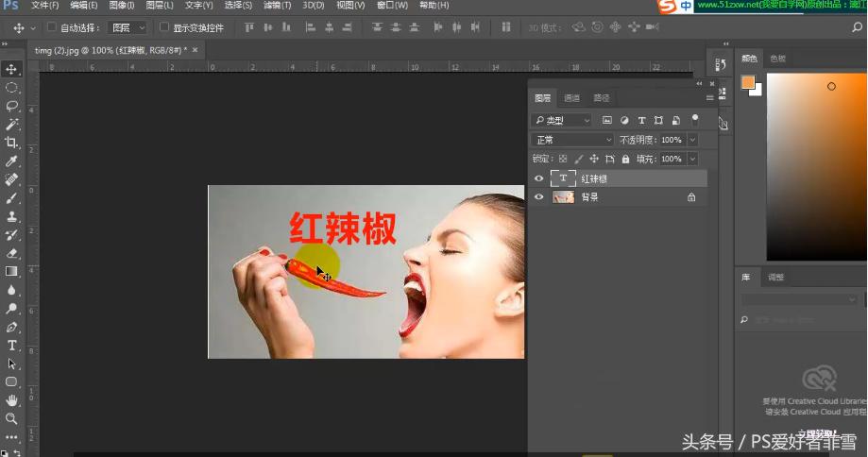This screenshot has height=457, width=868.
Task: Switch to the 调整 adjustments tab
Action: tap(775, 278)
